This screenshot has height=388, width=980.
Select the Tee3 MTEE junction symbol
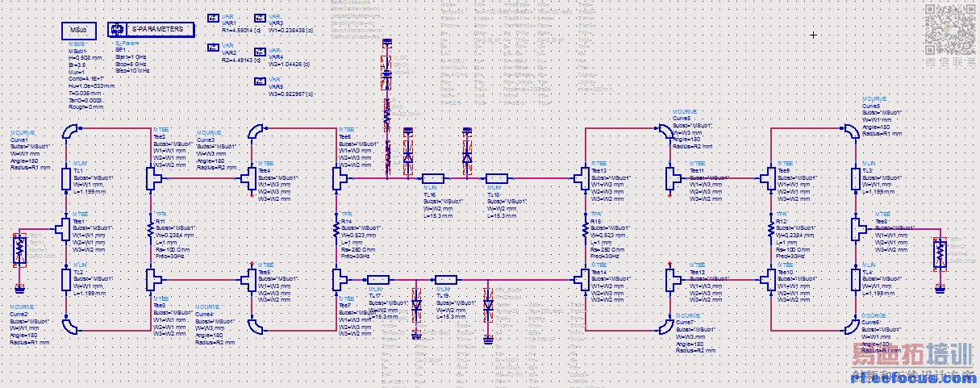[x=153, y=279]
